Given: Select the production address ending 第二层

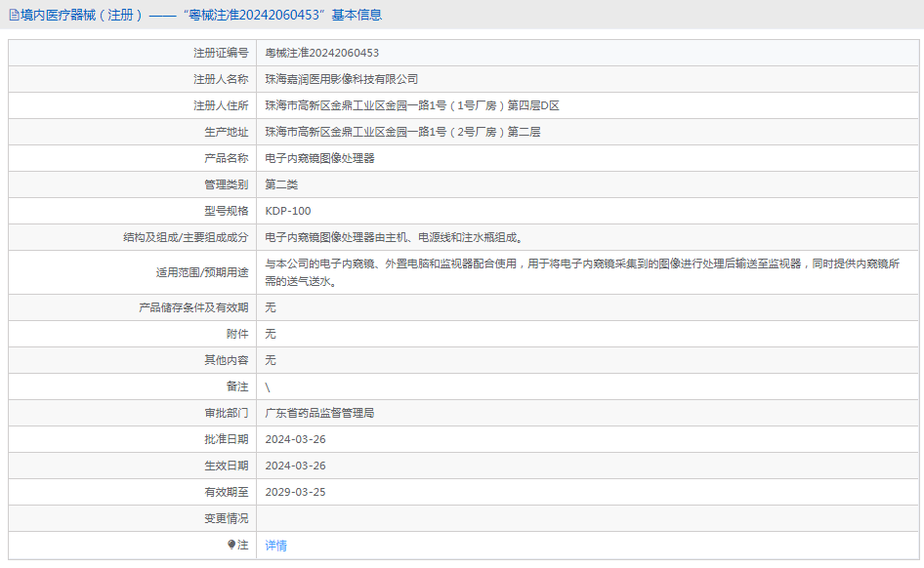Looking at the screenshot, I should coord(402,132).
